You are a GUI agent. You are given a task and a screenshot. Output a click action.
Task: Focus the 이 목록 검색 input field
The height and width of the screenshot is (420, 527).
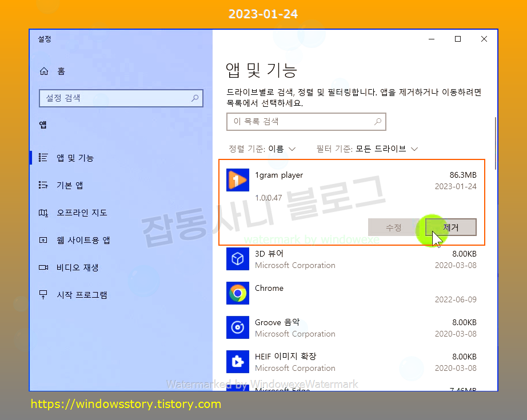click(306, 122)
